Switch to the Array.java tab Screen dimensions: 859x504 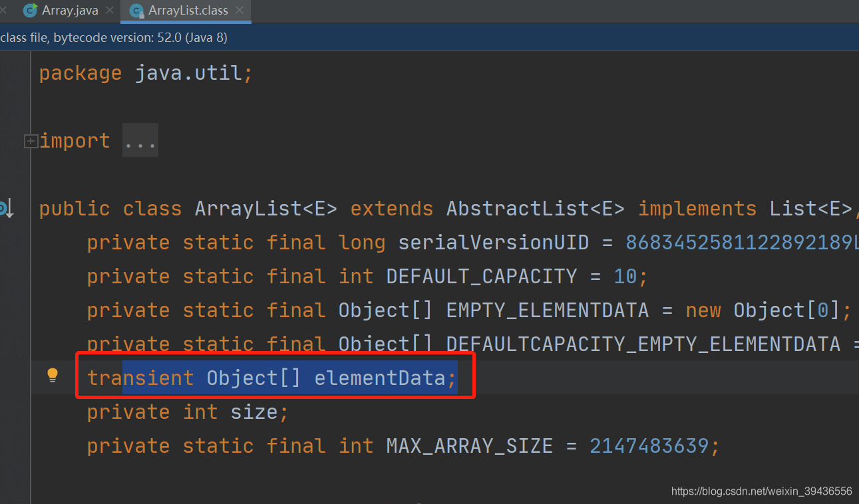click(x=69, y=11)
